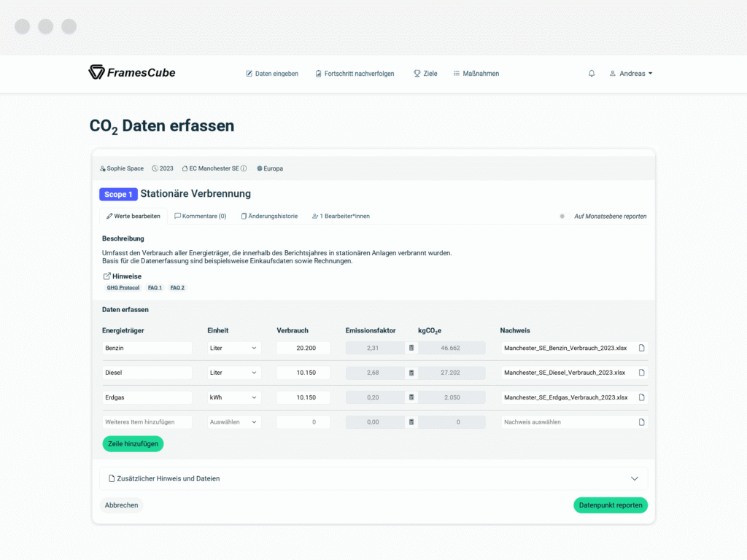Image resolution: width=747 pixels, height=560 pixels.
Task: Open the calculator icon in the empty new row
Action: coord(411,422)
